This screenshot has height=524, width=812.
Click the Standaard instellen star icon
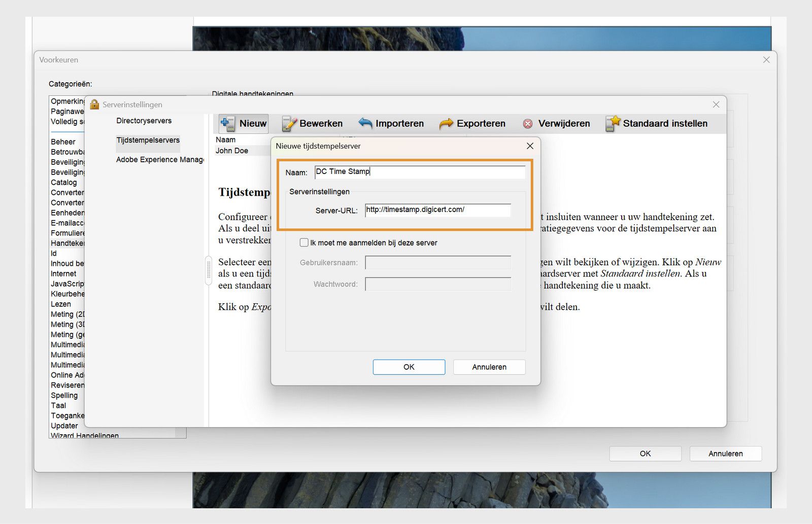coord(613,123)
